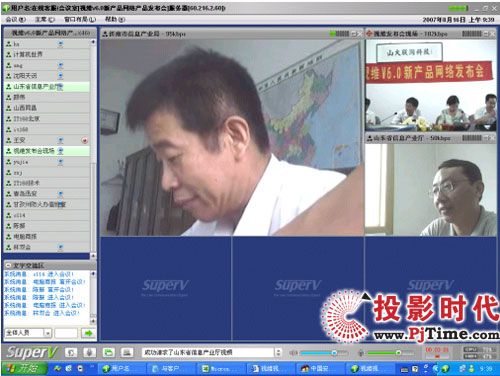Select user 陈新 in participant list
This screenshot has width=500, height=376.
(x=47, y=226)
